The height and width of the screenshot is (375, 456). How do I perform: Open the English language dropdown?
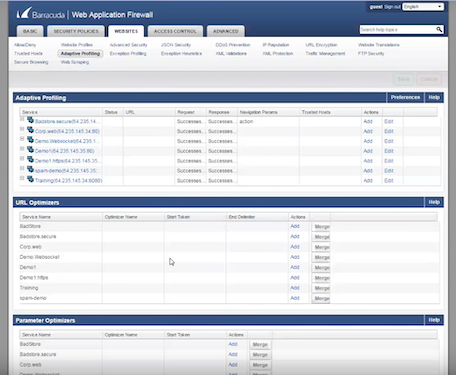tap(423, 7)
